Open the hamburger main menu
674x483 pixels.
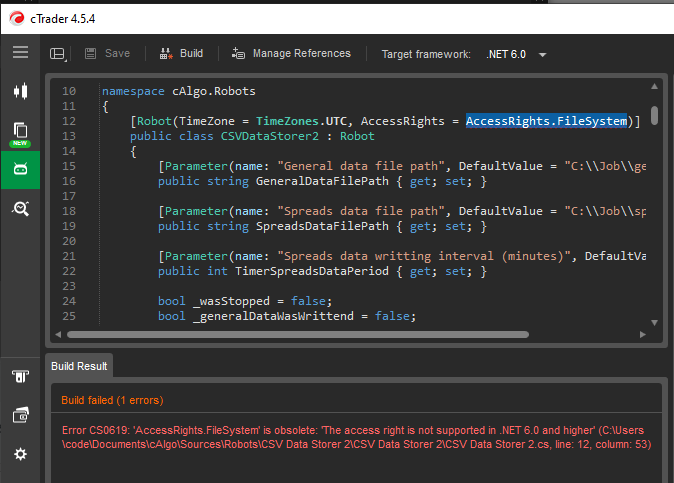(x=20, y=52)
